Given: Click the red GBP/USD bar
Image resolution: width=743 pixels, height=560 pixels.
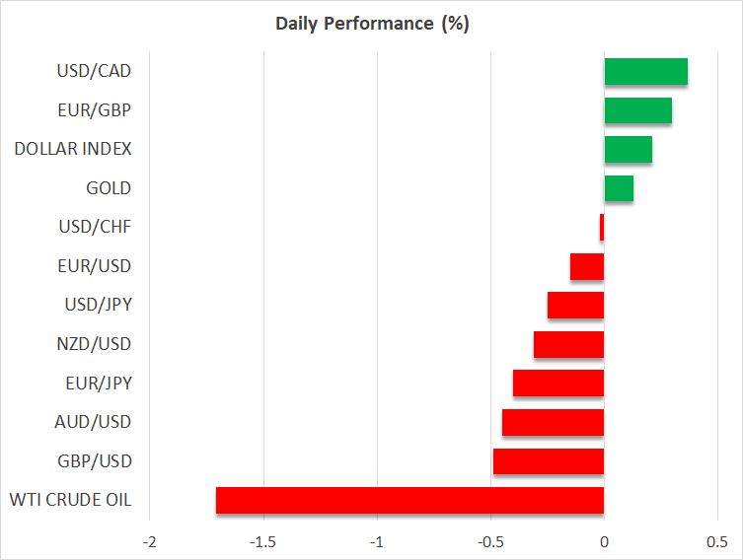Looking at the screenshot, I should [x=549, y=461].
